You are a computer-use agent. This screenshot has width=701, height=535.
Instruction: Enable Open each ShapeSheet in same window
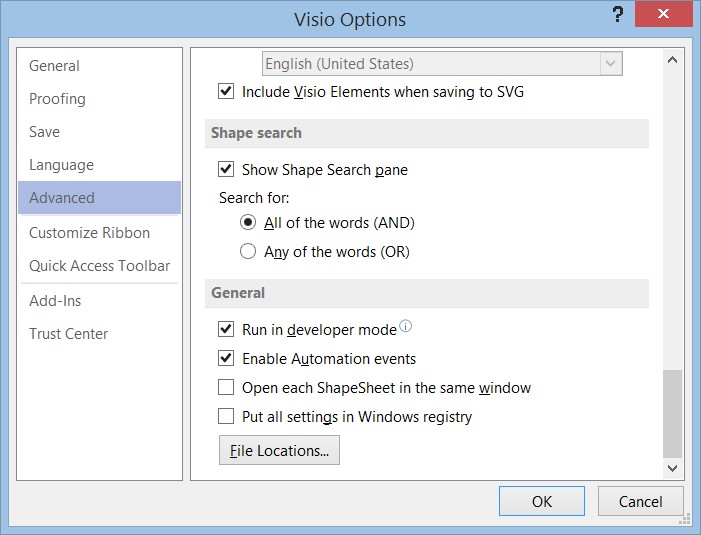click(x=226, y=388)
